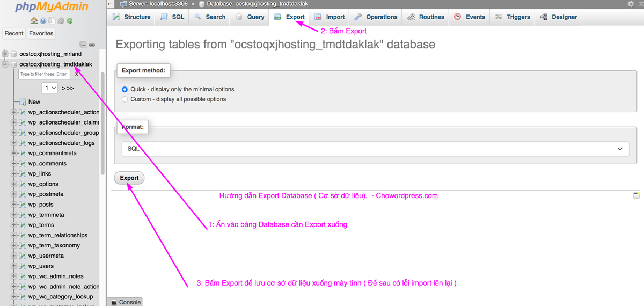Expand the wp_termmeta table node

pyautogui.click(x=14, y=215)
